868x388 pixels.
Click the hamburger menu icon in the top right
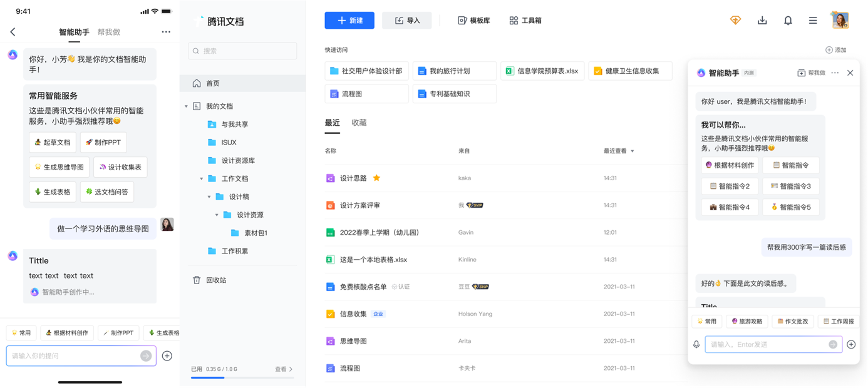point(812,20)
